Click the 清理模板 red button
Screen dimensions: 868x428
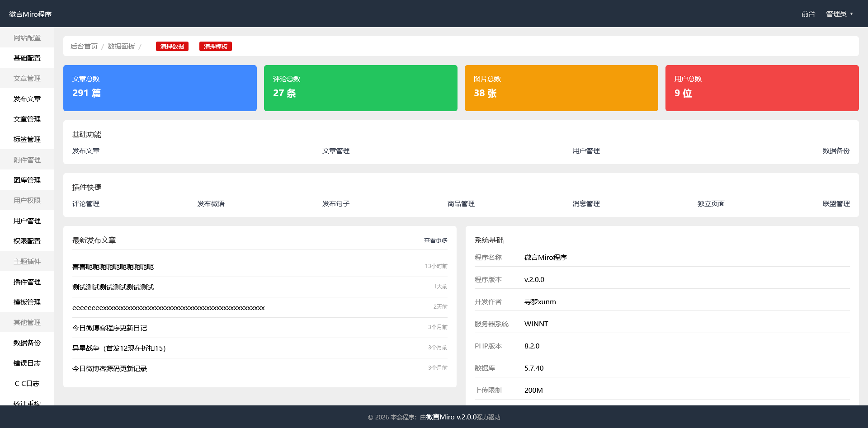(216, 47)
